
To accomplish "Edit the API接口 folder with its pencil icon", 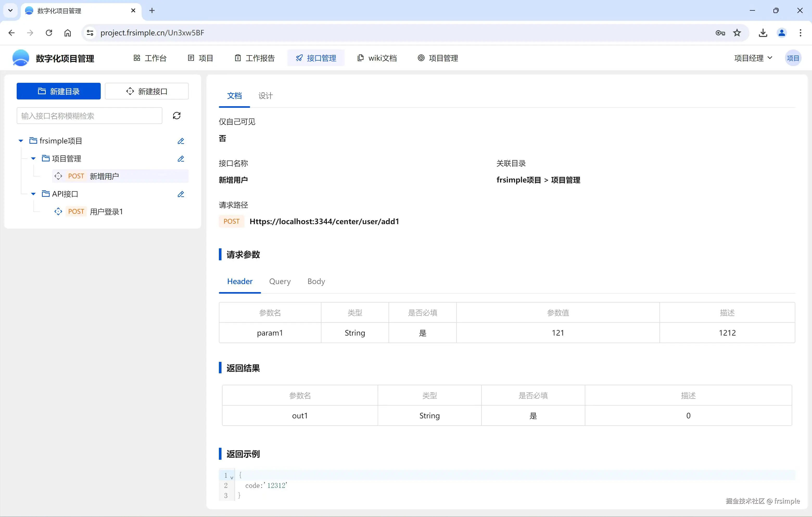I will tap(181, 194).
